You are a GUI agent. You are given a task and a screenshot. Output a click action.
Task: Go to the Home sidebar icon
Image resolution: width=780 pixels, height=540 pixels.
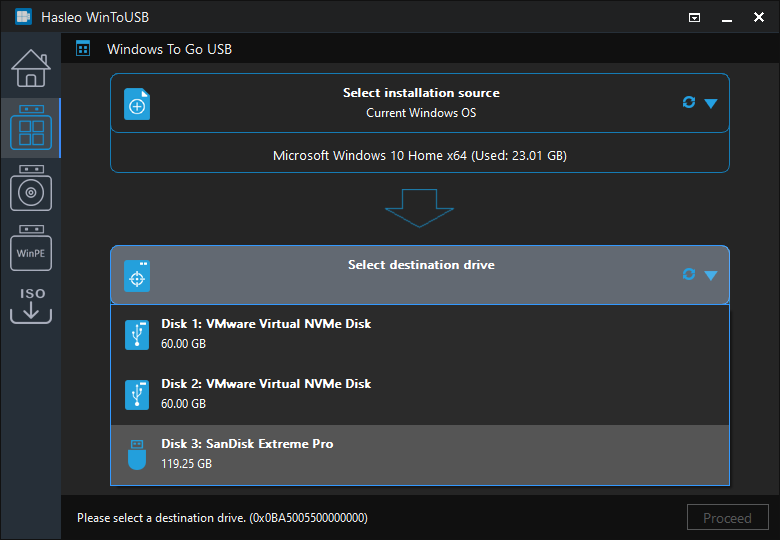tap(31, 68)
